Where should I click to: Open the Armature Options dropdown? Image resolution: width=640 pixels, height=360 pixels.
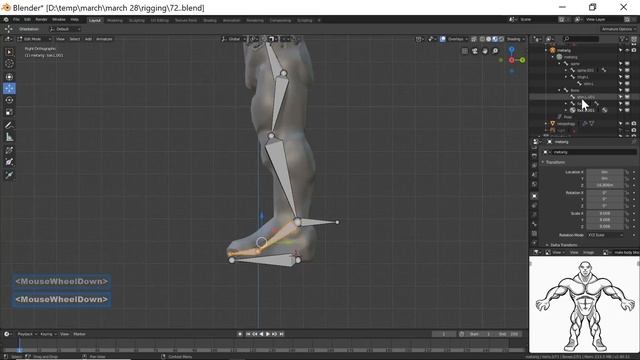(x=618, y=29)
